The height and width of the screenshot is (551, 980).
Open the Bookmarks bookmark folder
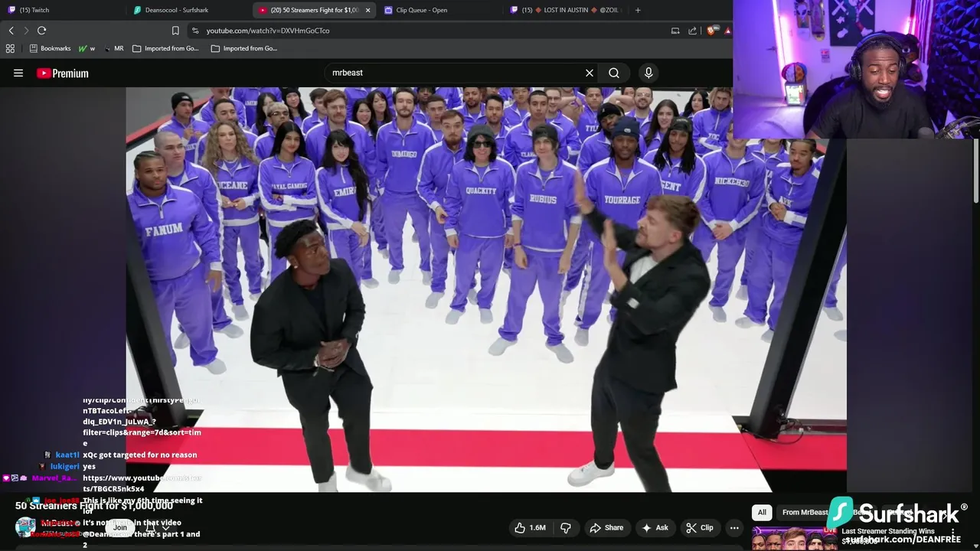point(50,48)
